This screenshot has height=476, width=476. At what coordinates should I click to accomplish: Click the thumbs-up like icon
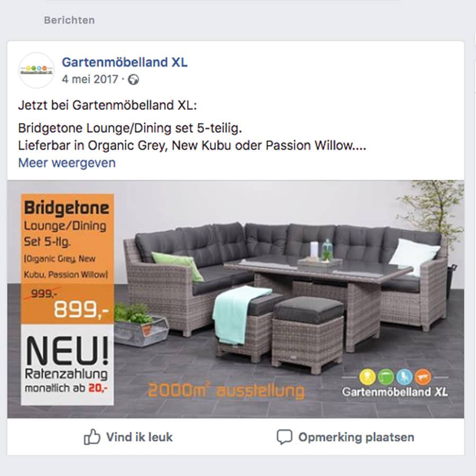point(92,437)
